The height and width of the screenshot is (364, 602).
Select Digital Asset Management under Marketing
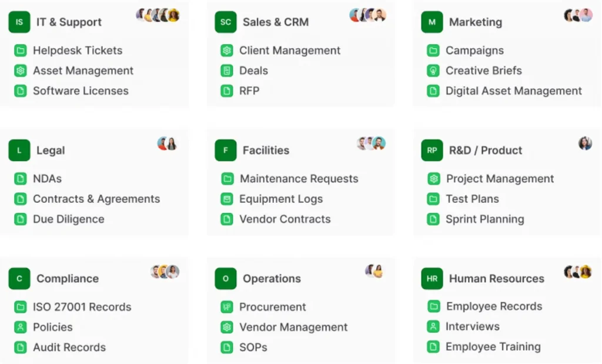[513, 91]
